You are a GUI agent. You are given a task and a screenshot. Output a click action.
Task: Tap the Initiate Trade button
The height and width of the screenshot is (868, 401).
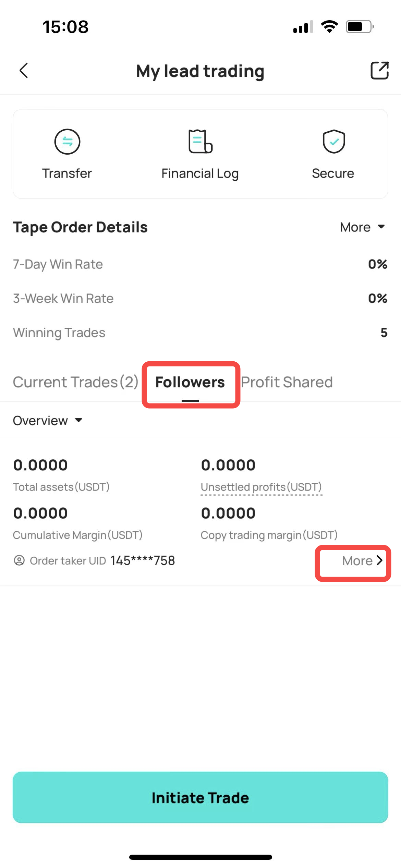coord(200,797)
